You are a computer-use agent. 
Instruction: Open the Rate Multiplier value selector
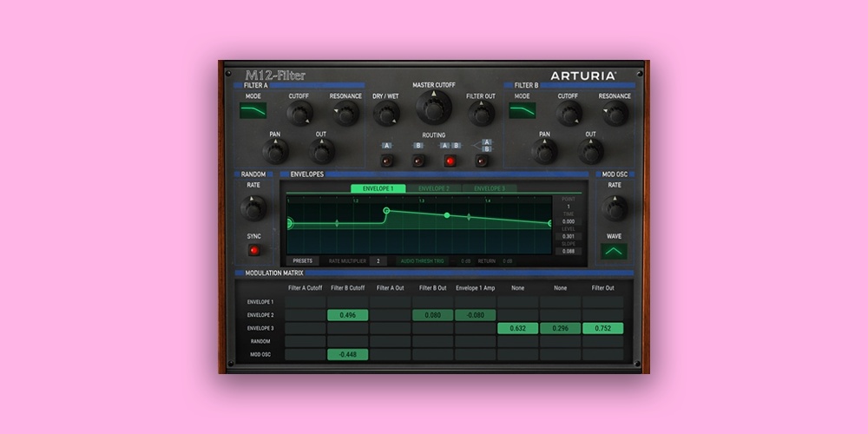pyautogui.click(x=378, y=260)
